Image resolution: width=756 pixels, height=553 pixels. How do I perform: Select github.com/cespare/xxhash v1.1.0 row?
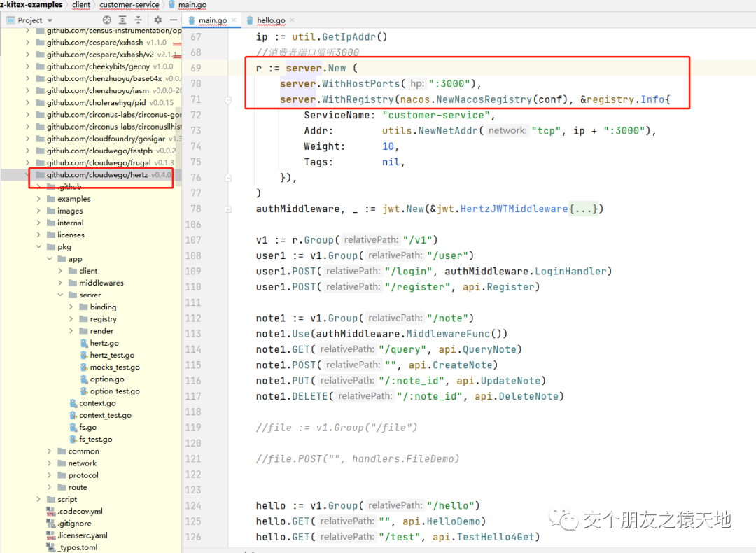90,43
